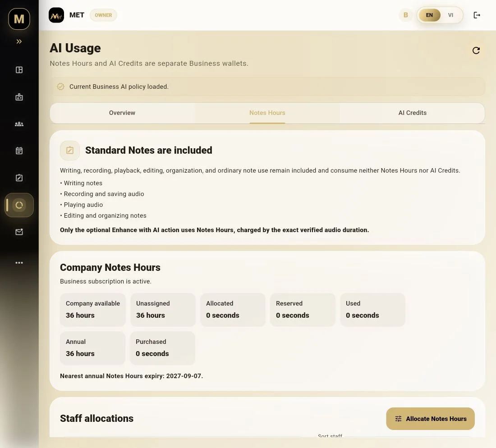Click the Allocate Notes Hours button

[430, 419]
